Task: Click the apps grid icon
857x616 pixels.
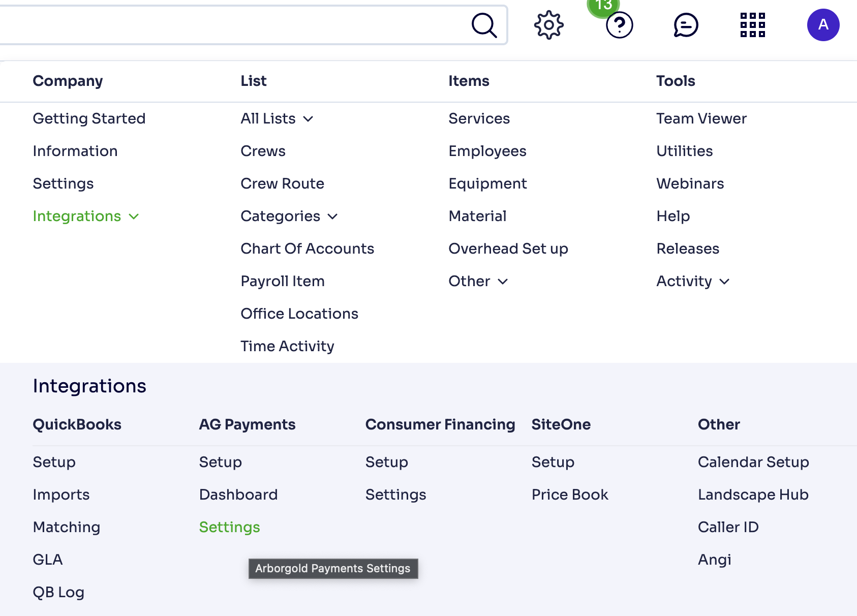Action: [x=752, y=24]
